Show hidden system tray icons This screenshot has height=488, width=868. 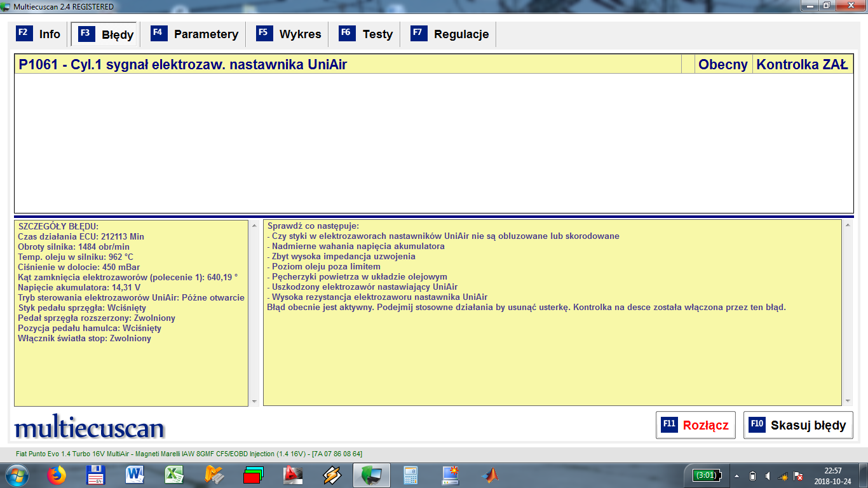coord(736,475)
